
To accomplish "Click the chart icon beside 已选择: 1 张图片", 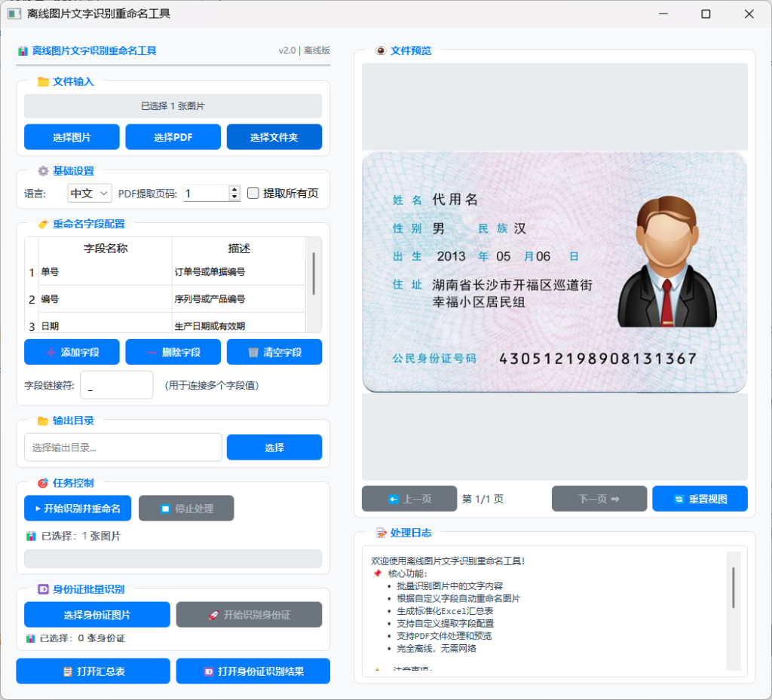I will 30,536.
